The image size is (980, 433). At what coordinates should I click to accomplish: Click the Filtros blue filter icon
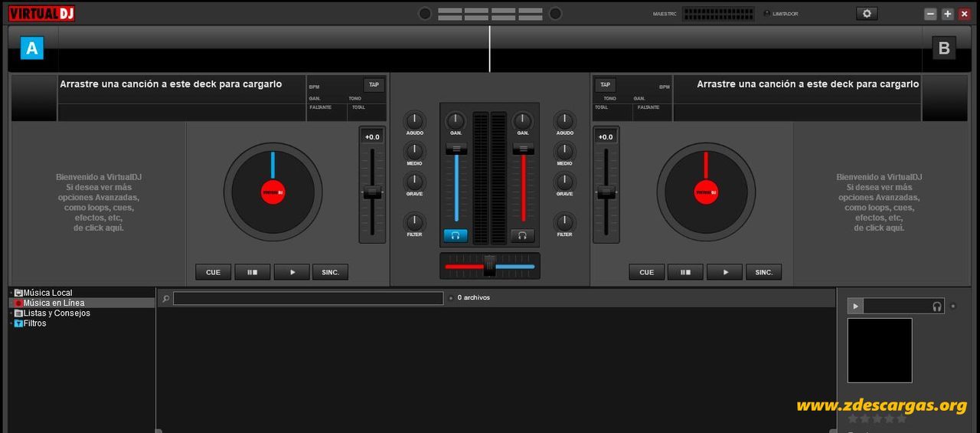pos(18,323)
